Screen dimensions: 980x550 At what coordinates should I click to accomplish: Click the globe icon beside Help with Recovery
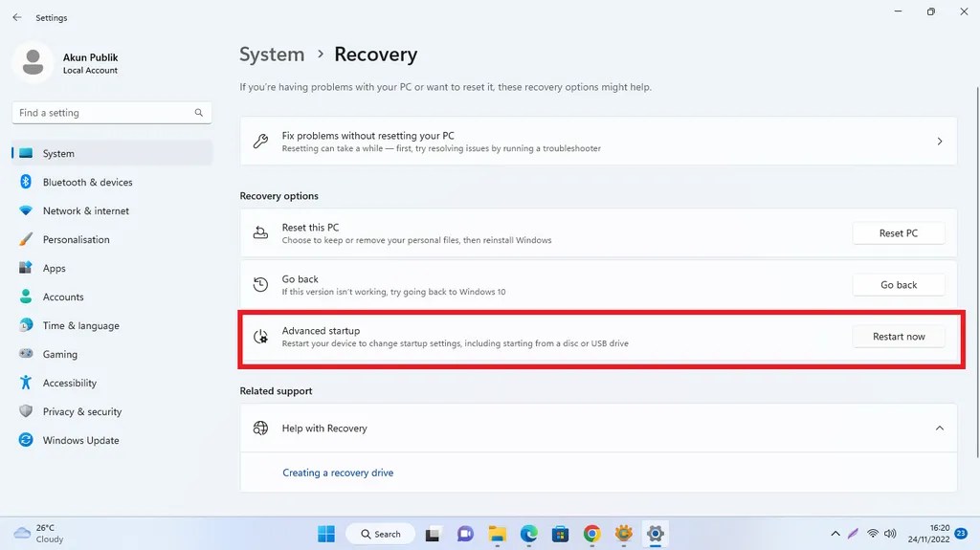260,429
